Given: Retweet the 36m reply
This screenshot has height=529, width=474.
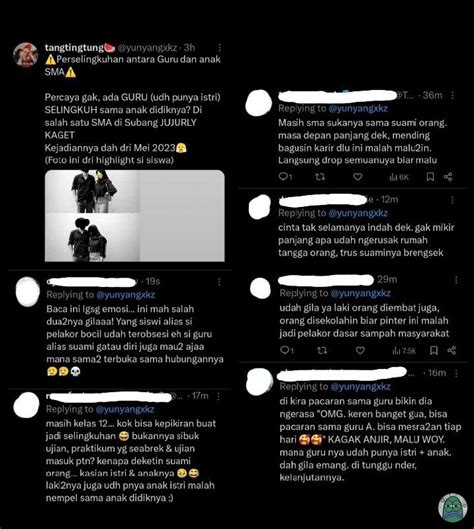Looking at the screenshot, I should (320, 176).
